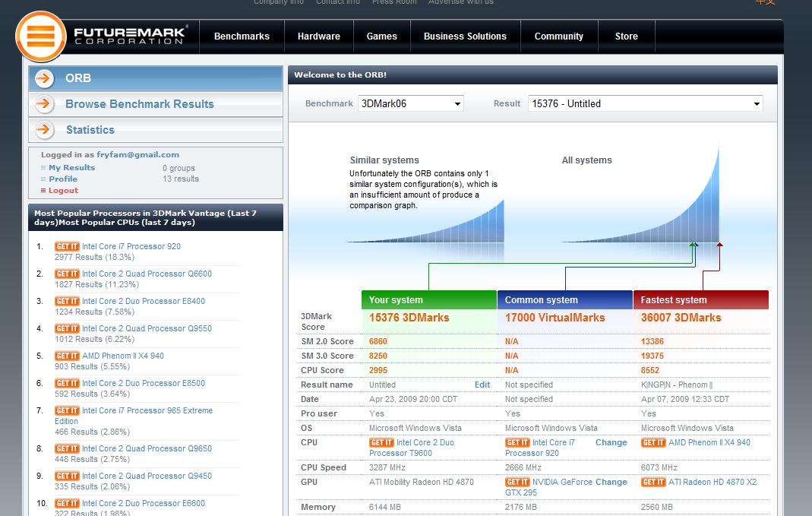Click the ORB arrow icon
The height and width of the screenshot is (516, 812).
pos(45,78)
